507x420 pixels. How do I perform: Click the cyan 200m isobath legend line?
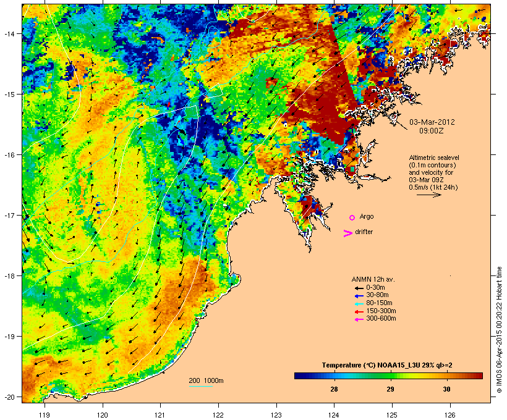(201, 386)
